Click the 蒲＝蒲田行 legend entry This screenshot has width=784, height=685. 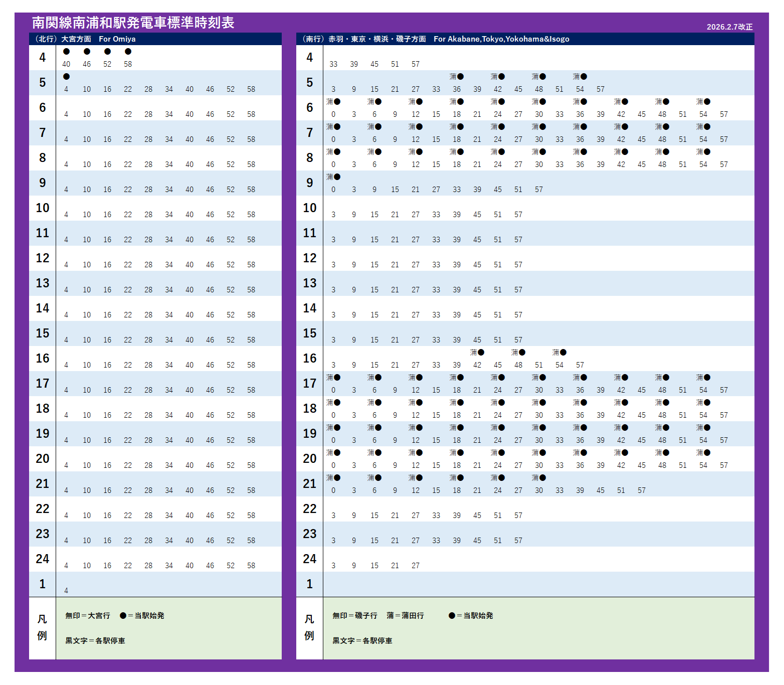tap(405, 615)
